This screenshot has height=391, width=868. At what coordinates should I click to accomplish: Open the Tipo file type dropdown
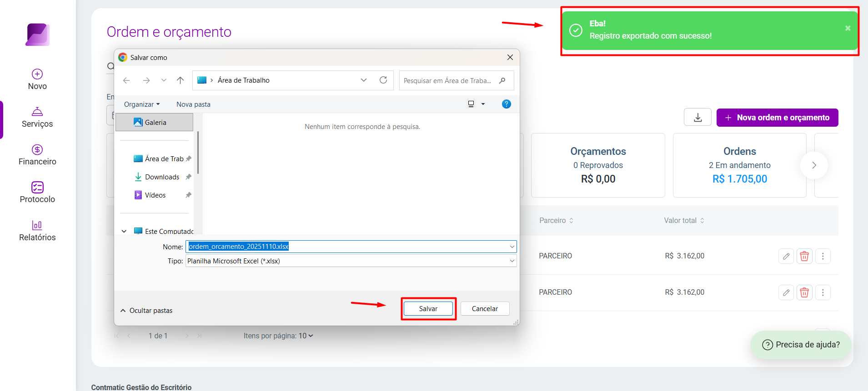[x=351, y=261]
